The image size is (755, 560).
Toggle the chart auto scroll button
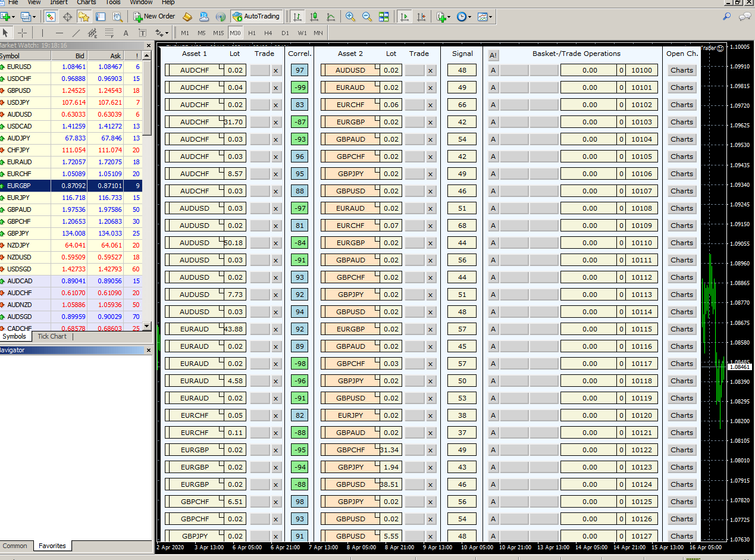(x=405, y=17)
